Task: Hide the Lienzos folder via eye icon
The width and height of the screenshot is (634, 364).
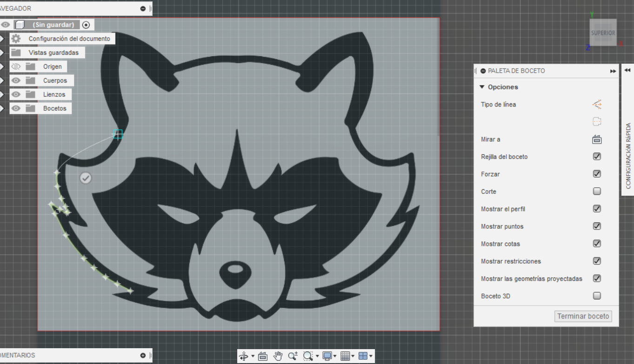Action: (x=16, y=94)
